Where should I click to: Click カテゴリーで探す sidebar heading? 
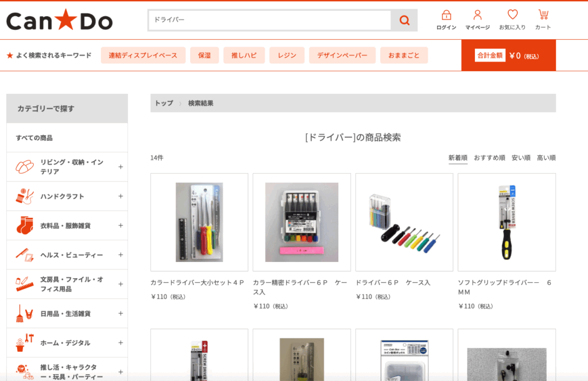(46, 109)
